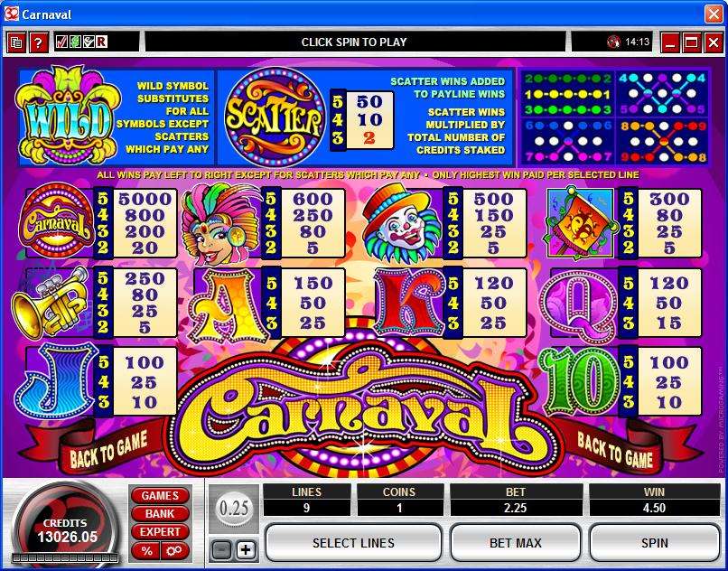Open the help question mark icon
The width and height of the screenshot is (728, 571).
click(39, 42)
